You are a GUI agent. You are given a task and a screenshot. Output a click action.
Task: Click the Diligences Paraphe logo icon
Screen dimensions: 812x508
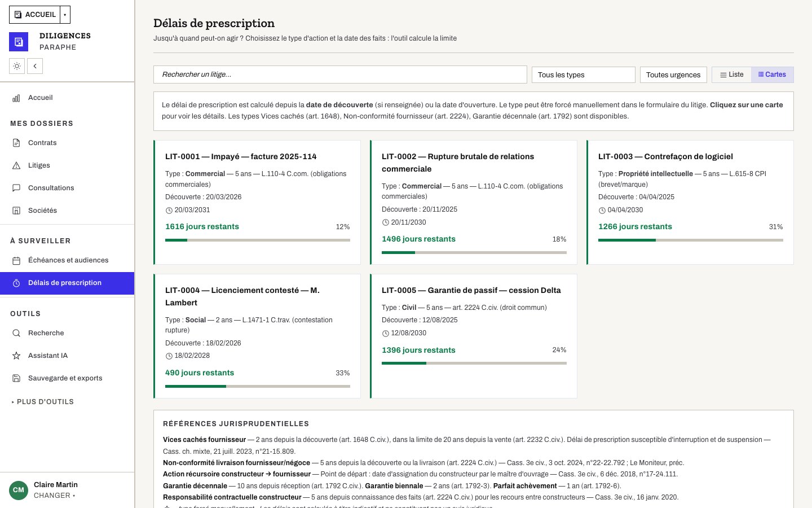click(19, 42)
